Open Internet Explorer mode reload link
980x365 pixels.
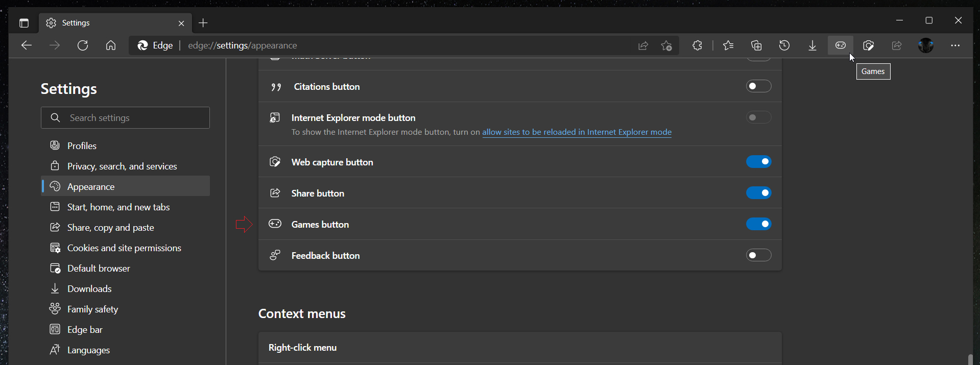[x=577, y=132]
